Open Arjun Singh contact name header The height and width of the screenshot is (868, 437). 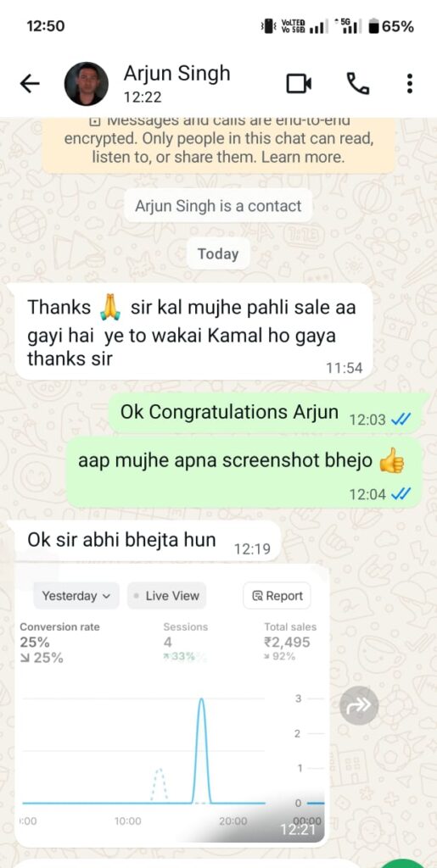pyautogui.click(x=176, y=74)
